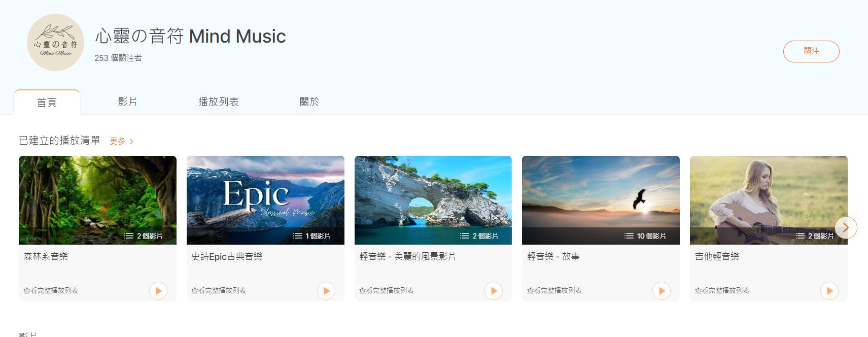Screen dimensions: 868x337
Task: Follow the channel with 關注 button
Action: (x=811, y=51)
